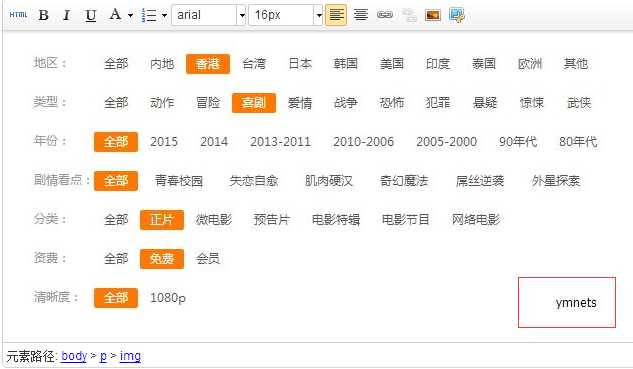This screenshot has height=369, width=633.
Task: Click 动作 in the 类型 row
Action: [x=162, y=103]
